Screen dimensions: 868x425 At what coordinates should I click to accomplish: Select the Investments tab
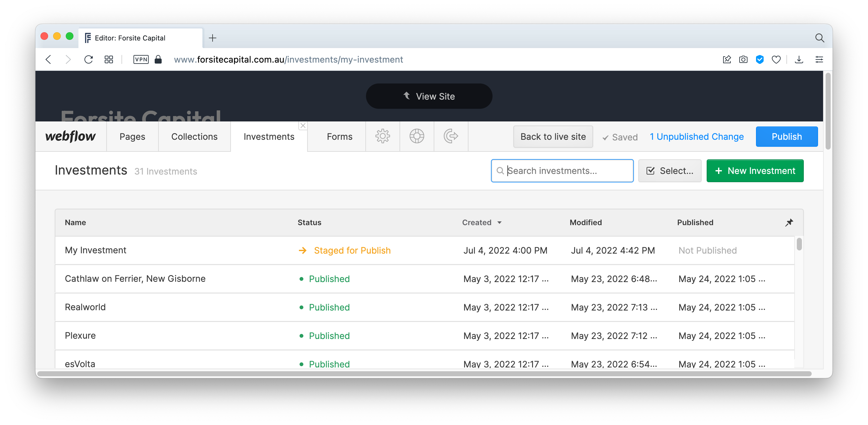tap(269, 136)
